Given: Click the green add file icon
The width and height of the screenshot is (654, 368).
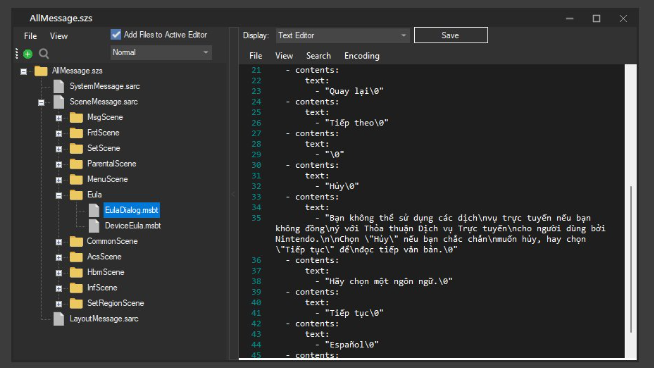Looking at the screenshot, I should 28,54.
